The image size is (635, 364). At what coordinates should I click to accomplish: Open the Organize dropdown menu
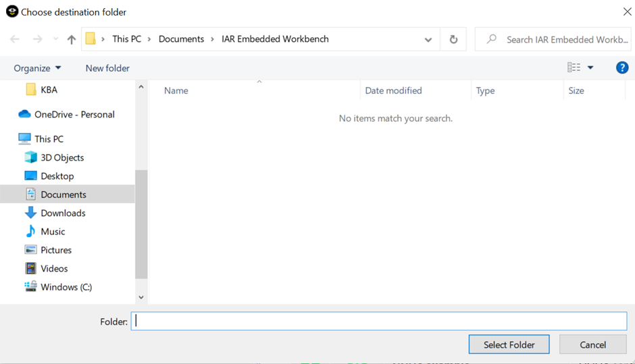click(38, 68)
